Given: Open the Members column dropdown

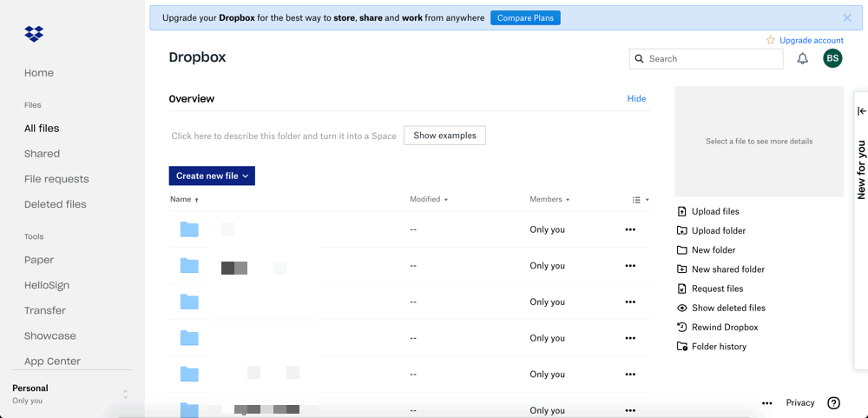Looking at the screenshot, I should click(x=549, y=199).
